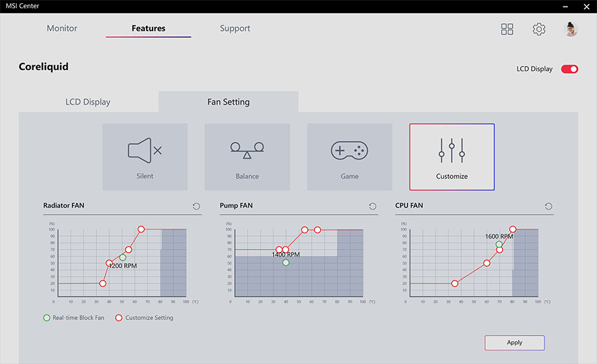Turn off the LCD Display toggle
Screen dimensions: 597x364
pyautogui.click(x=570, y=69)
